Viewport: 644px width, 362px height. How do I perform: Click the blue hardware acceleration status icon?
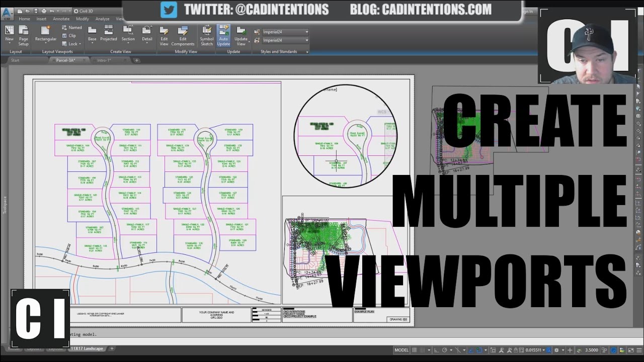613,350
